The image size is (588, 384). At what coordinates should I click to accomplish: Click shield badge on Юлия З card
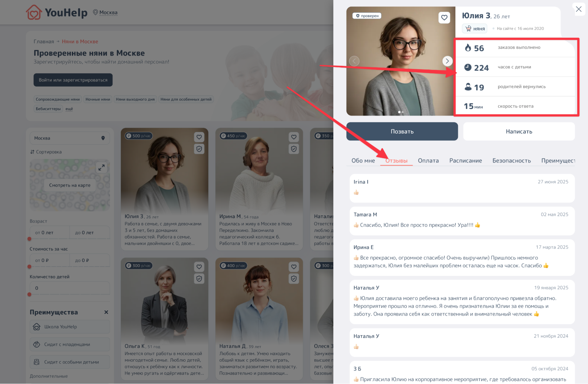click(x=199, y=149)
